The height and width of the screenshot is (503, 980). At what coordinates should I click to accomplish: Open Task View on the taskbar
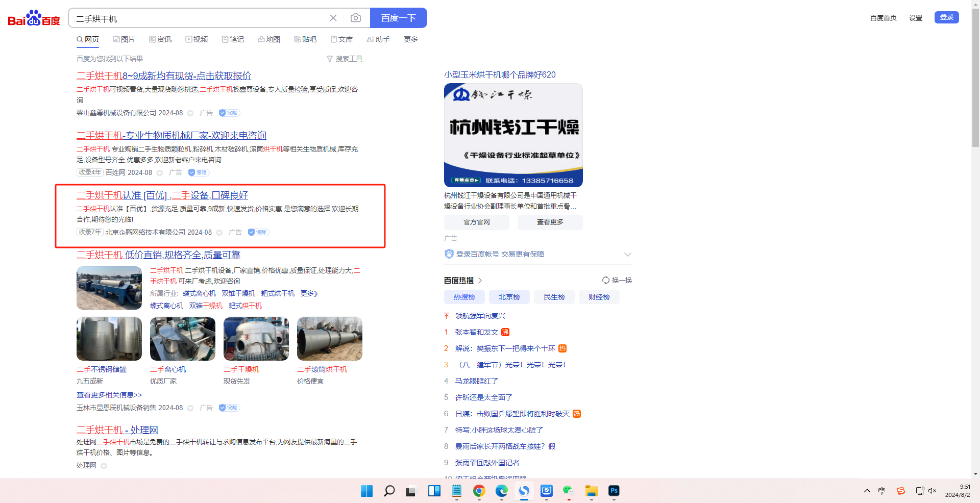[411, 491]
